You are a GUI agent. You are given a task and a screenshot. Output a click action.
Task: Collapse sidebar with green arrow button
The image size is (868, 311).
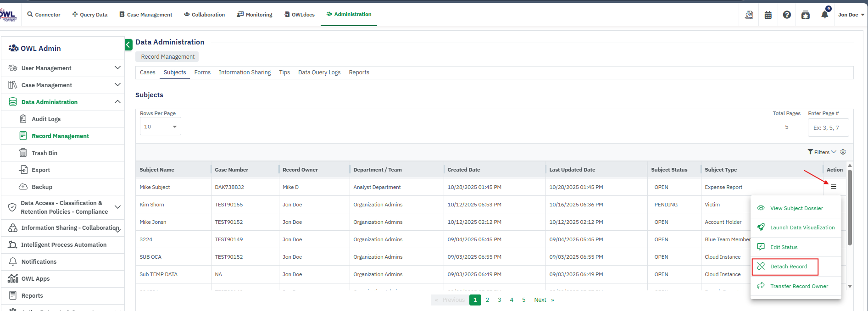[128, 44]
